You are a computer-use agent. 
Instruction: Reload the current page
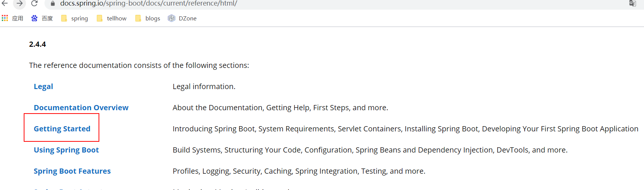pos(34,3)
